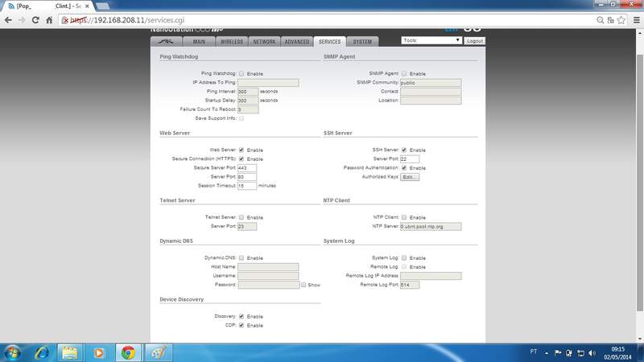Click the page vertical scrollbar
The image size is (644, 362).
point(639,183)
